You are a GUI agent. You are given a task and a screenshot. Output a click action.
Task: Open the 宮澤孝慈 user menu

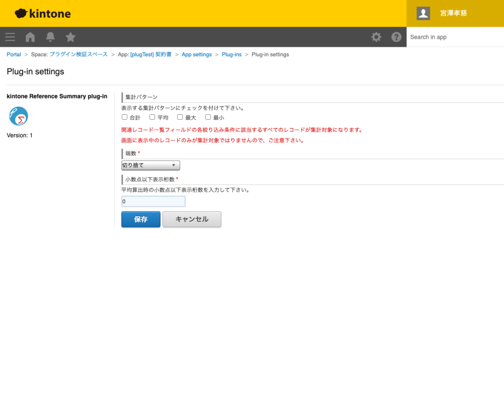pos(453,13)
